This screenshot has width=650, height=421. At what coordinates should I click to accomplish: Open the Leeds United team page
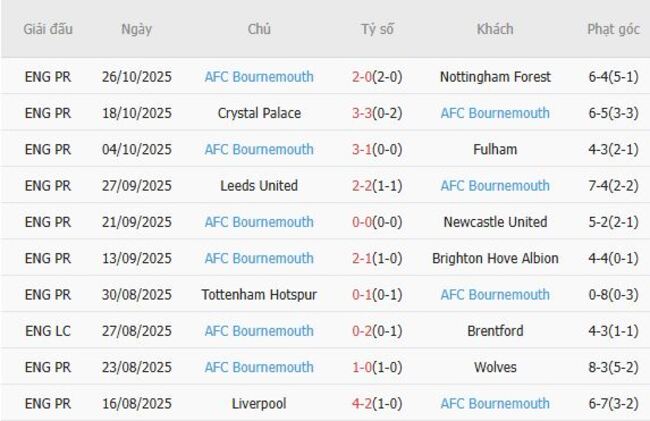click(259, 186)
